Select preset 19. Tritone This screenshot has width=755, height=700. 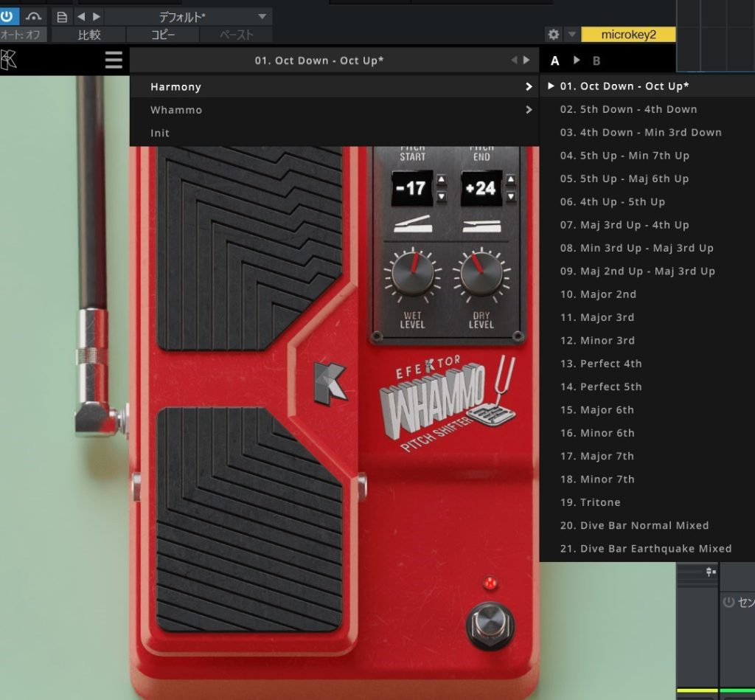coord(590,502)
